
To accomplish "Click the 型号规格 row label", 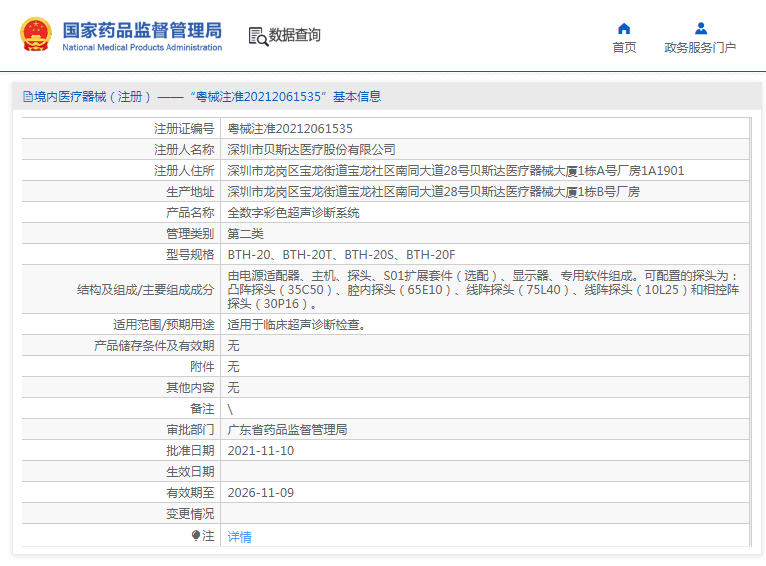I will pos(190,254).
